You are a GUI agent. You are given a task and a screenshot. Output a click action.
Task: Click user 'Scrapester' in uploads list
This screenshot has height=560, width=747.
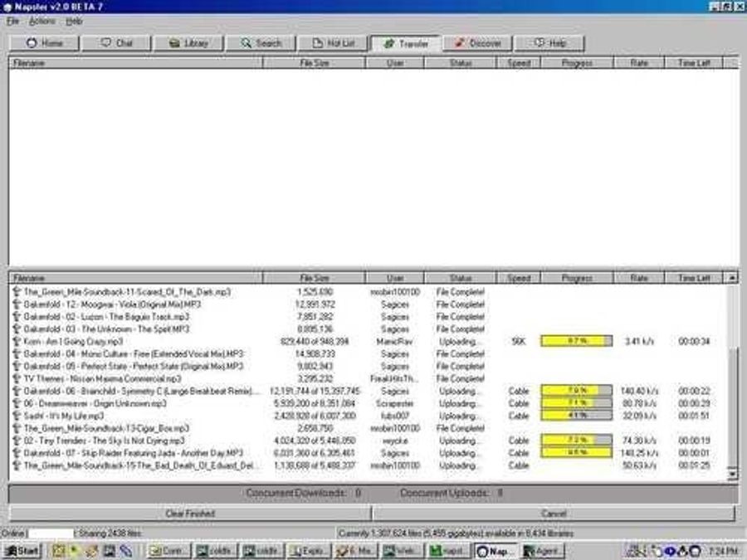[x=395, y=403]
